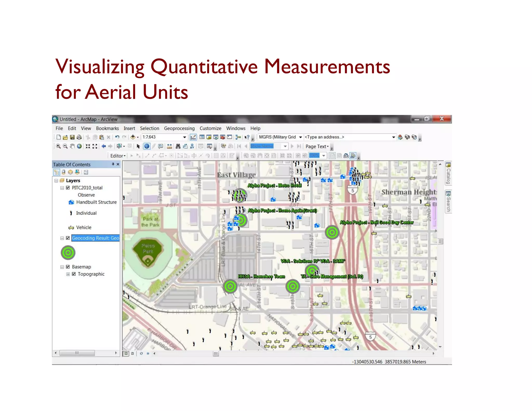The height and width of the screenshot is (411, 532).
Task: Click the Add Data button
Action: coord(133,137)
